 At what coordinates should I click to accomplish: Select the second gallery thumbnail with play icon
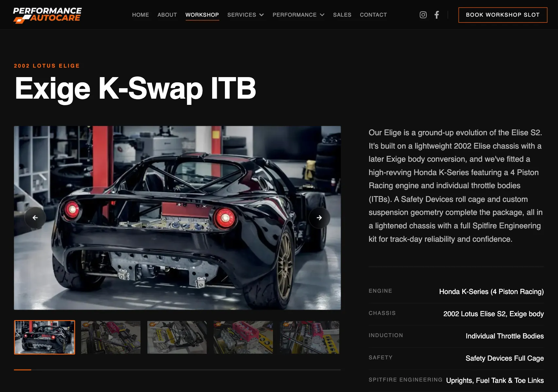point(111,337)
